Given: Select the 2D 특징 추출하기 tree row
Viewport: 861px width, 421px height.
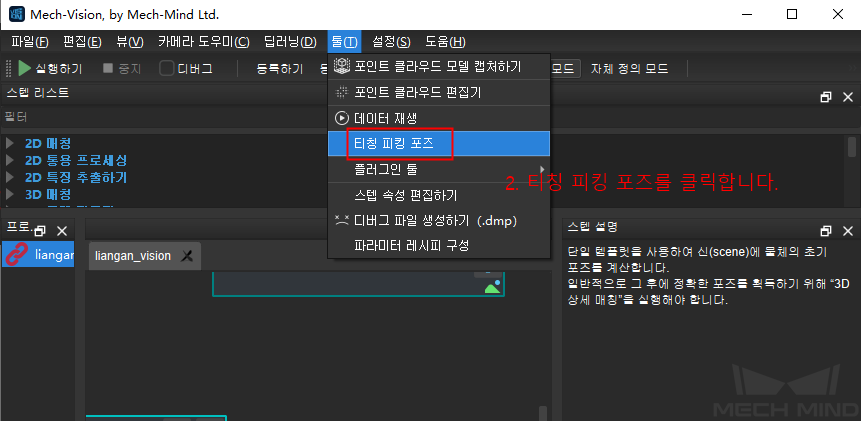Looking at the screenshot, I should coord(76,177).
